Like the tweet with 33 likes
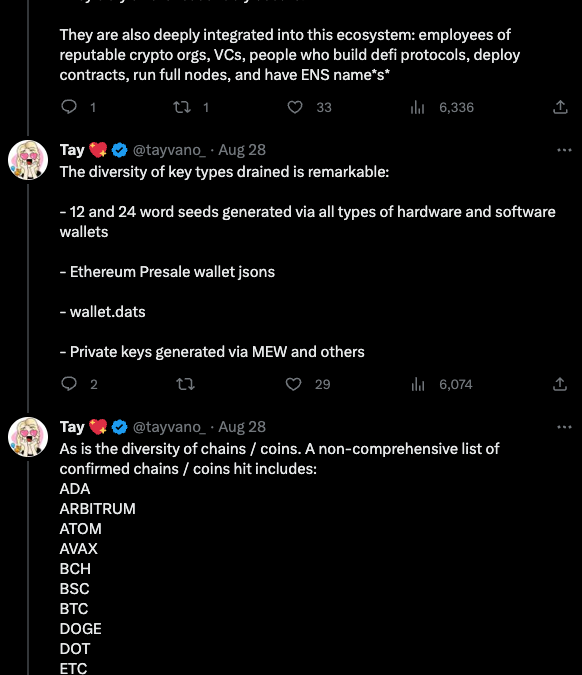582x675 pixels. click(295, 107)
